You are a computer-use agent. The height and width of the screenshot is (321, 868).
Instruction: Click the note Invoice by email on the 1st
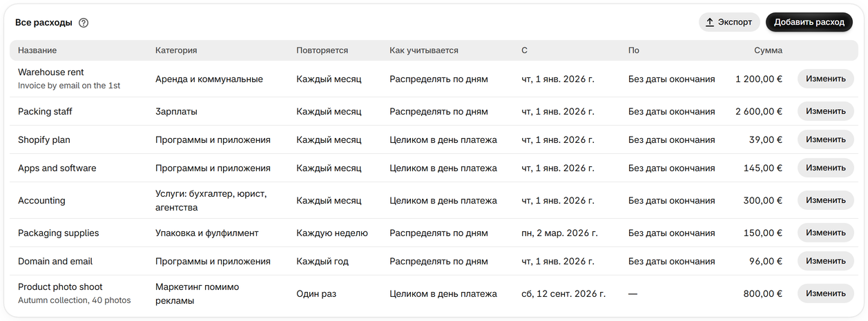click(x=69, y=86)
